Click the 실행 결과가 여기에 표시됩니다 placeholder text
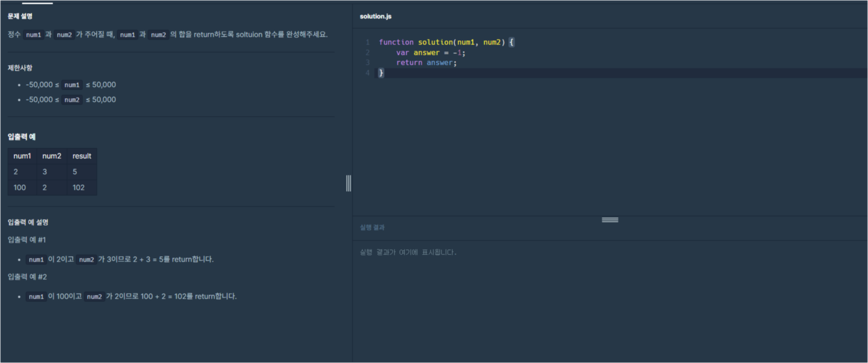This screenshot has height=363, width=868. tap(408, 252)
